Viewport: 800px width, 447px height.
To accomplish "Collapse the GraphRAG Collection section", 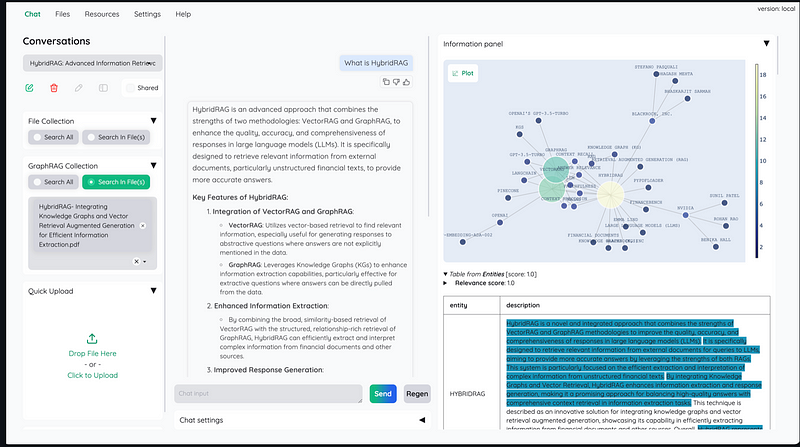I will tap(154, 166).
